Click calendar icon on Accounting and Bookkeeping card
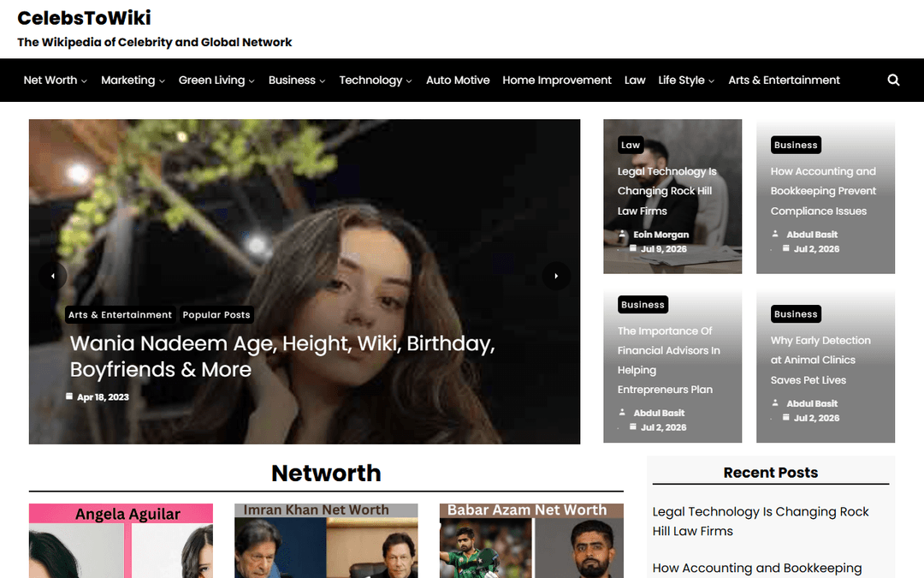The image size is (924, 578). tap(786, 248)
